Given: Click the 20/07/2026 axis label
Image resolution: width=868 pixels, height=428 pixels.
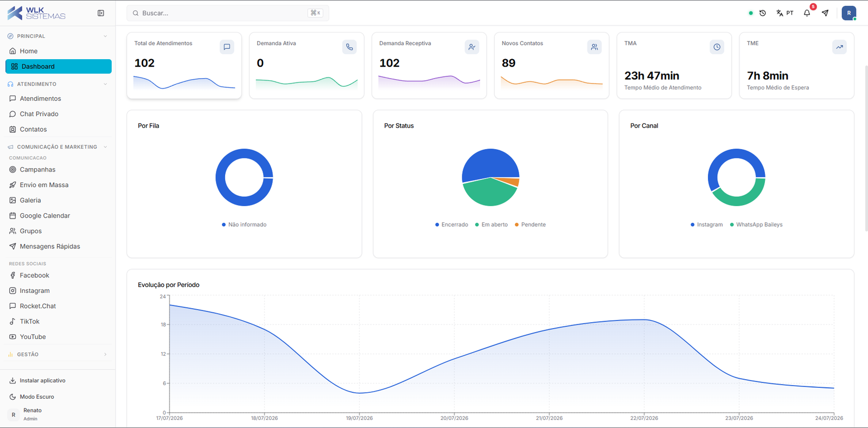Looking at the screenshot, I should (455, 418).
